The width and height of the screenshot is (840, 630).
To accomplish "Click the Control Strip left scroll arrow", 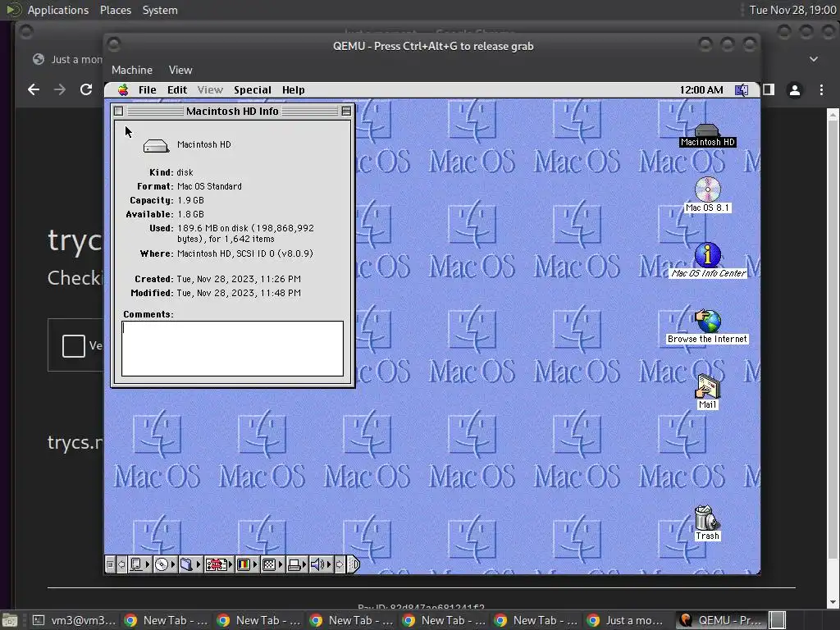I will click(x=121, y=564).
